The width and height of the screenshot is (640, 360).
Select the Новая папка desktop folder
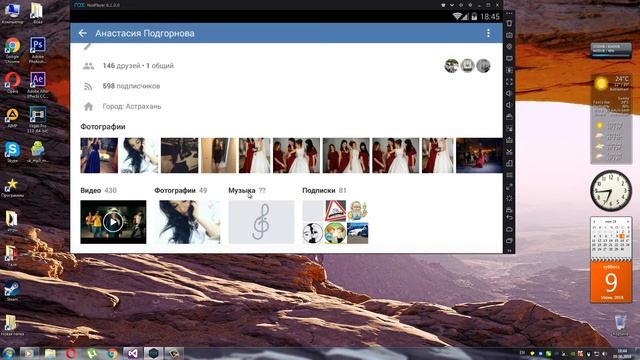[12, 325]
